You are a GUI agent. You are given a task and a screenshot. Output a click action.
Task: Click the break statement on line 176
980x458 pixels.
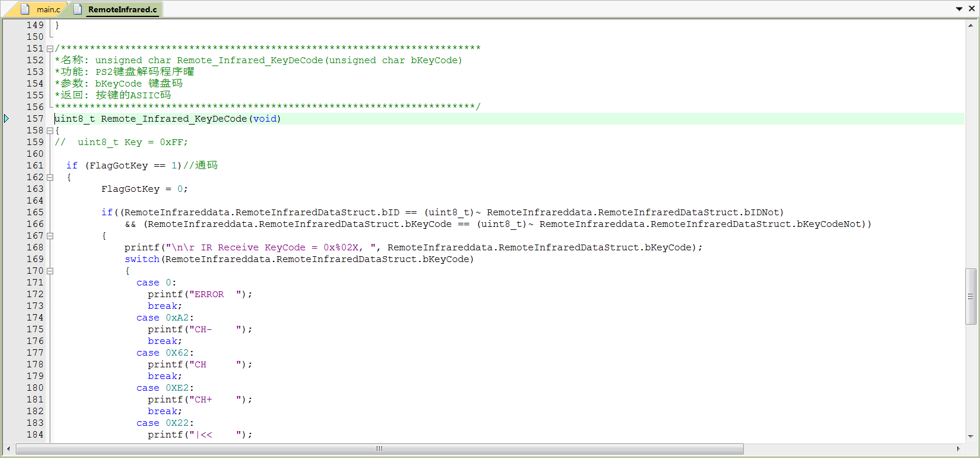point(165,341)
